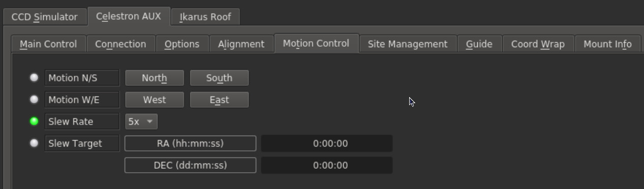Click the Motion N/S status light

34,78
